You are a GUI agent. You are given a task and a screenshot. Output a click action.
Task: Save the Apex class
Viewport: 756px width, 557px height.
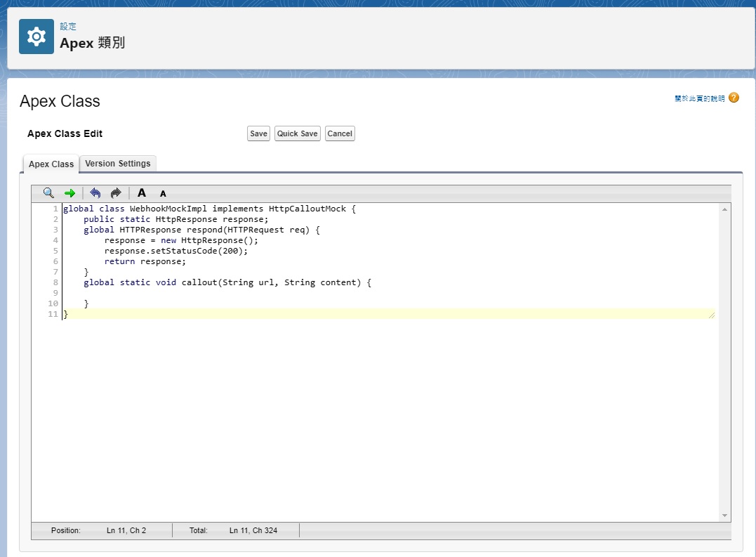(258, 133)
